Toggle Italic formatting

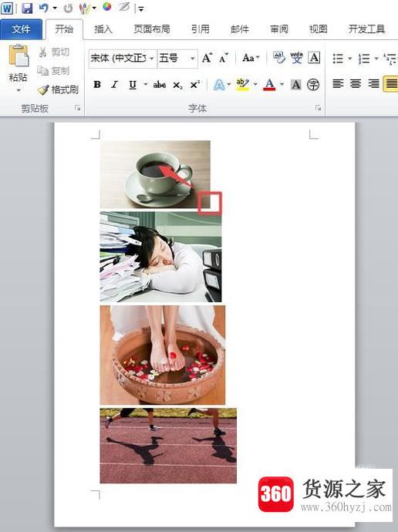click(115, 85)
